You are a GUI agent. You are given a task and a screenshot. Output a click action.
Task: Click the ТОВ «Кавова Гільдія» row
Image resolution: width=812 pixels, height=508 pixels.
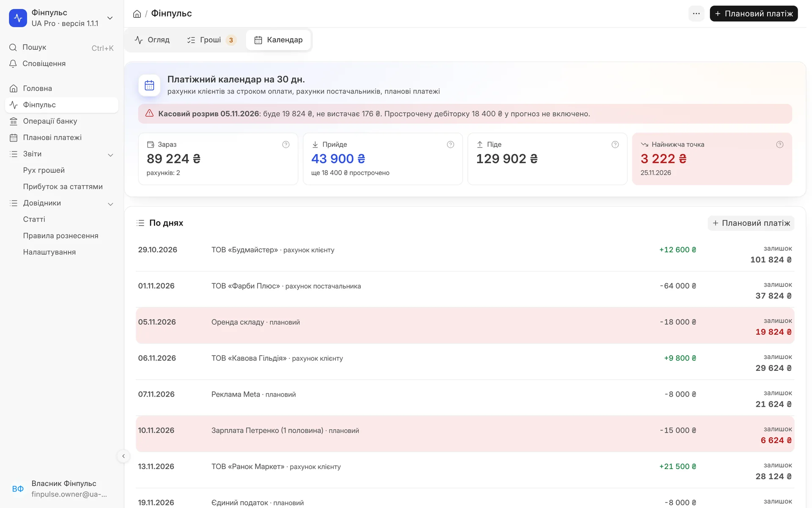point(465,362)
